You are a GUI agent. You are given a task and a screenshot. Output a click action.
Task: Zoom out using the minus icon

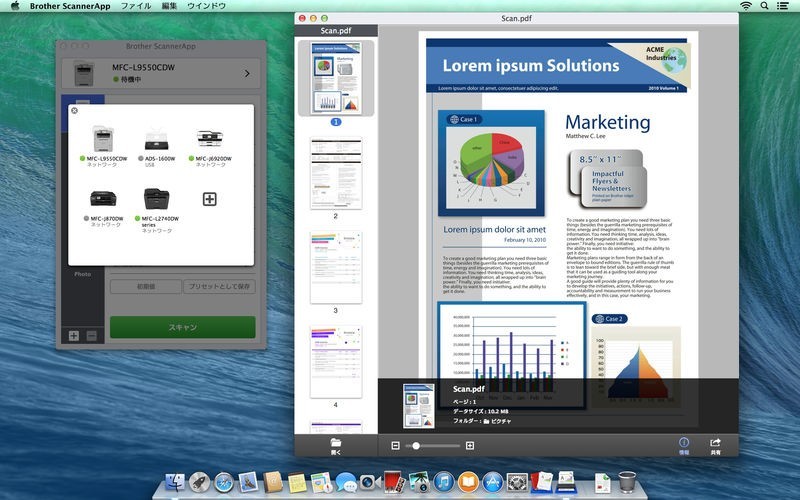click(x=396, y=445)
